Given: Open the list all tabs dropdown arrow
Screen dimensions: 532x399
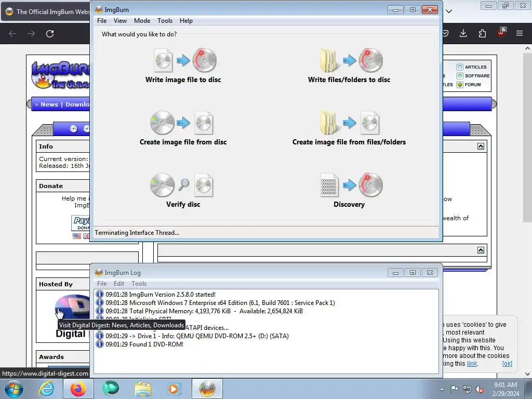Looking at the screenshot, I should [449, 11].
